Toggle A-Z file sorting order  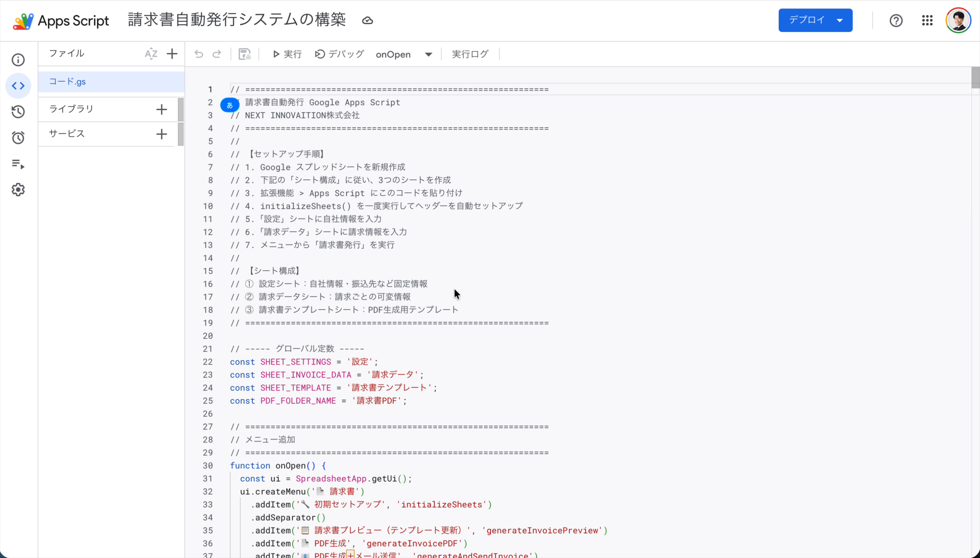[151, 54]
